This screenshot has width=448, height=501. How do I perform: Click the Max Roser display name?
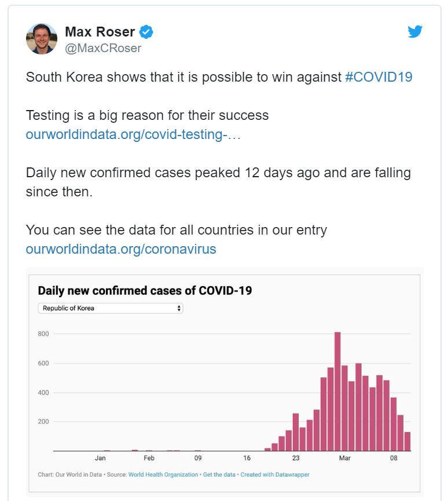point(100,32)
